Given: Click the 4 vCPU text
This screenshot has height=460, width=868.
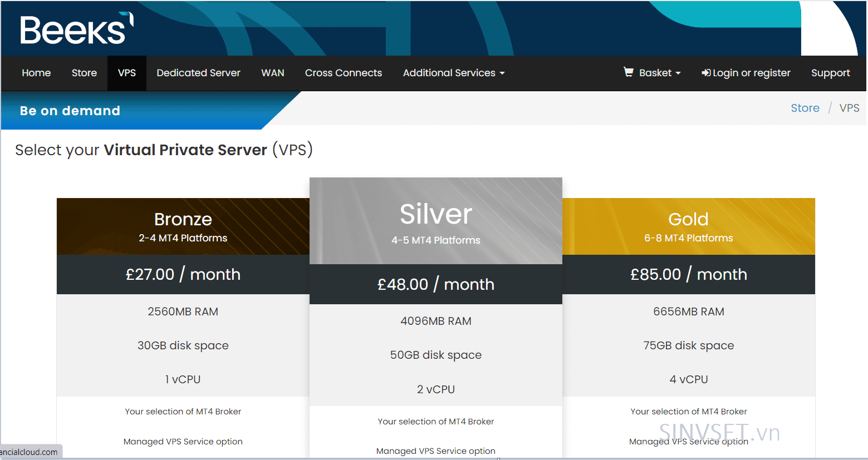Looking at the screenshot, I should 689,379.
